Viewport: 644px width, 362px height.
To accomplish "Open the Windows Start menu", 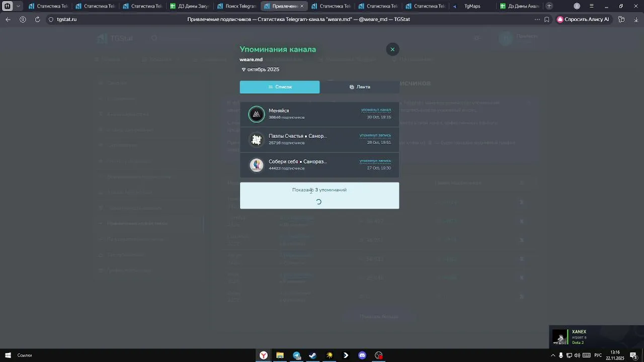I will (8, 355).
